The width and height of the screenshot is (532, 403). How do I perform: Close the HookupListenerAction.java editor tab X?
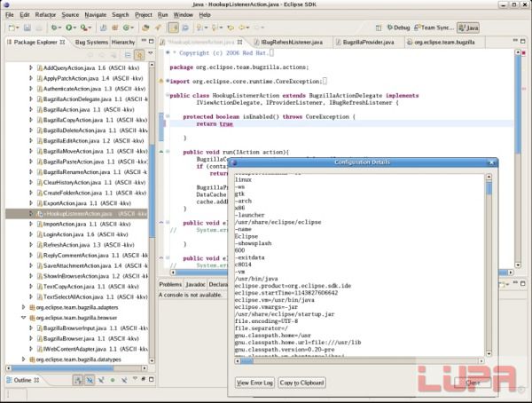[240, 42]
